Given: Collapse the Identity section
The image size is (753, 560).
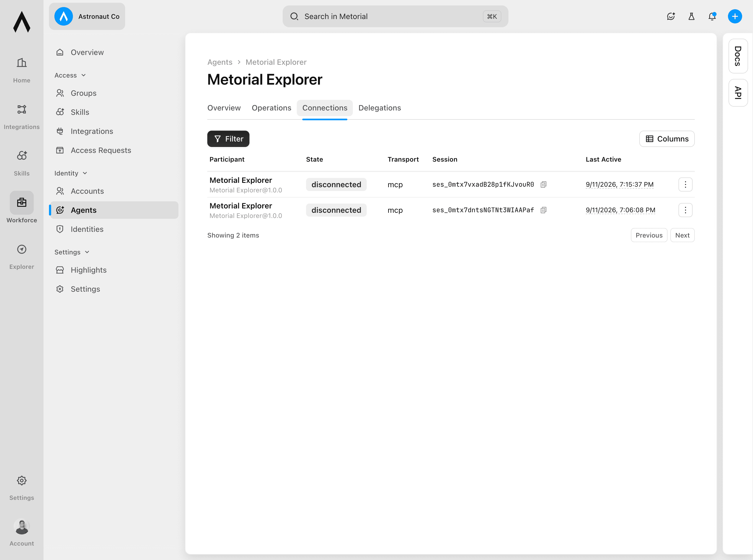Looking at the screenshot, I should 71,173.
